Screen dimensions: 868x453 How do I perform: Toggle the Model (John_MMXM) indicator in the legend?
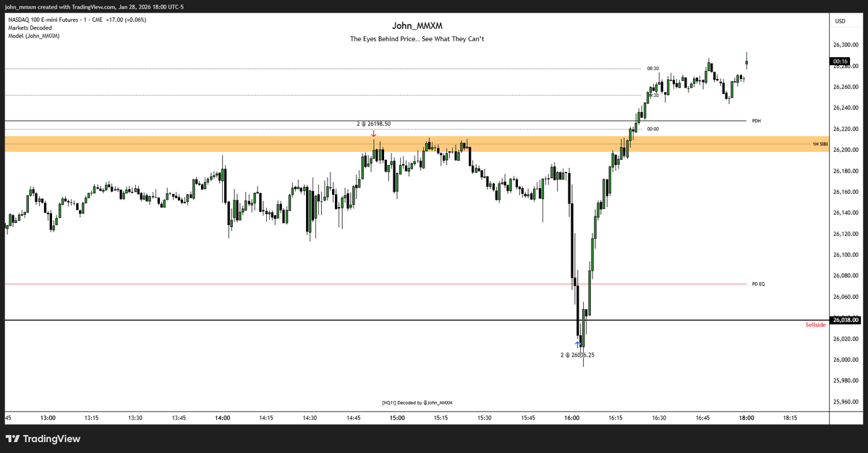[33, 35]
